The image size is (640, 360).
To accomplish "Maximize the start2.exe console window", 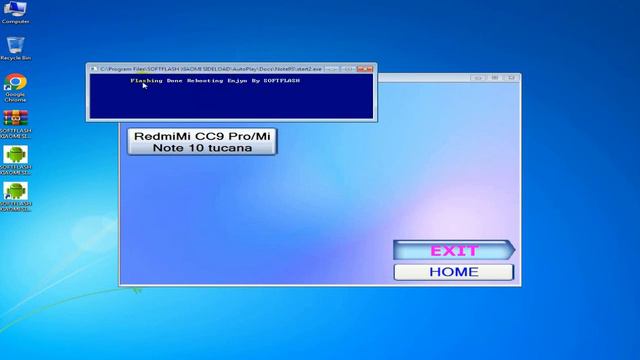I will tap(348, 69).
